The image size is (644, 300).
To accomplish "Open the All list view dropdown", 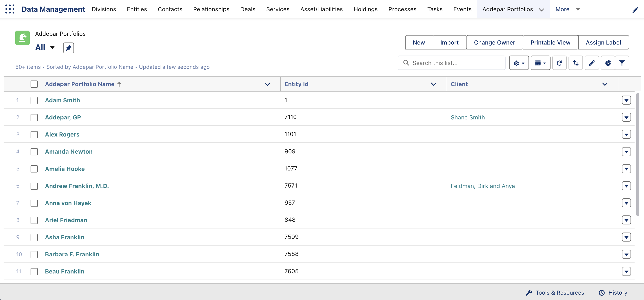I will click(52, 47).
